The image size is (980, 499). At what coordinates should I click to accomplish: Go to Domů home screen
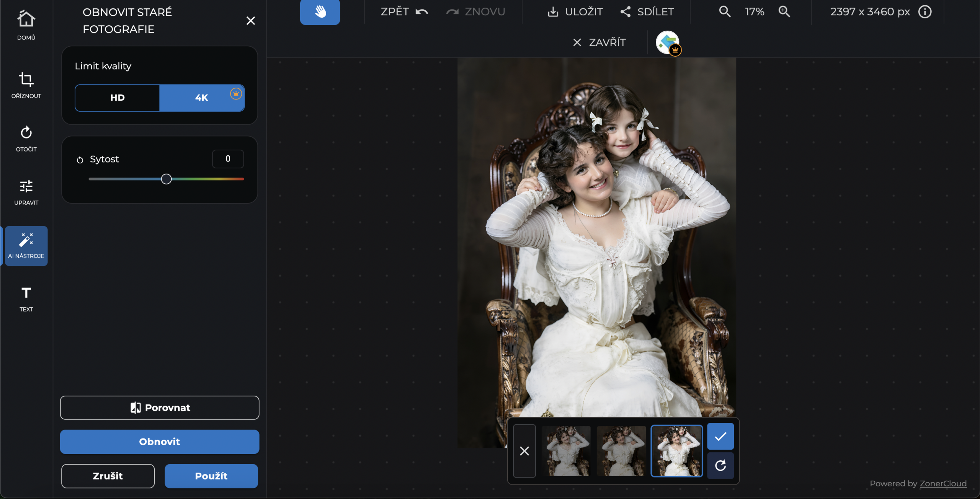click(26, 25)
